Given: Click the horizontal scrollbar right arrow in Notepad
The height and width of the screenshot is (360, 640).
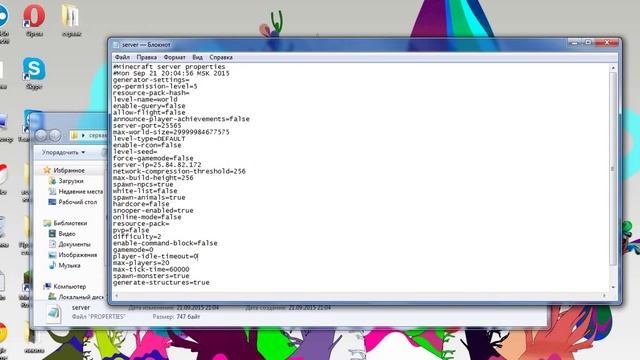Looking at the screenshot, I should tap(604, 296).
